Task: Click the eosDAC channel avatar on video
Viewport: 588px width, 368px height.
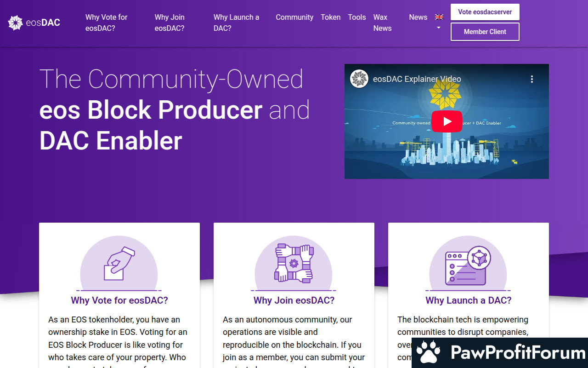Action: tap(359, 79)
